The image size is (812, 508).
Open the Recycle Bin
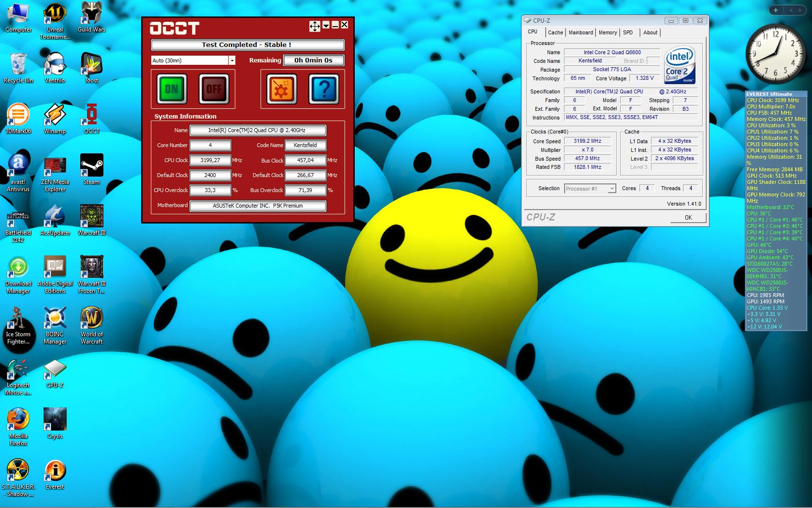pos(18,68)
